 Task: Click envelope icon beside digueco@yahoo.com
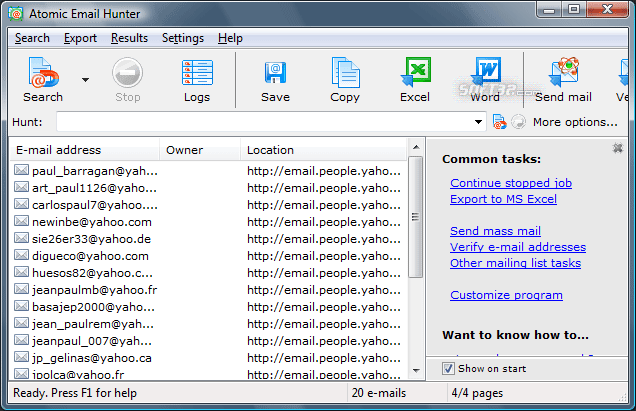pyautogui.click(x=21, y=255)
